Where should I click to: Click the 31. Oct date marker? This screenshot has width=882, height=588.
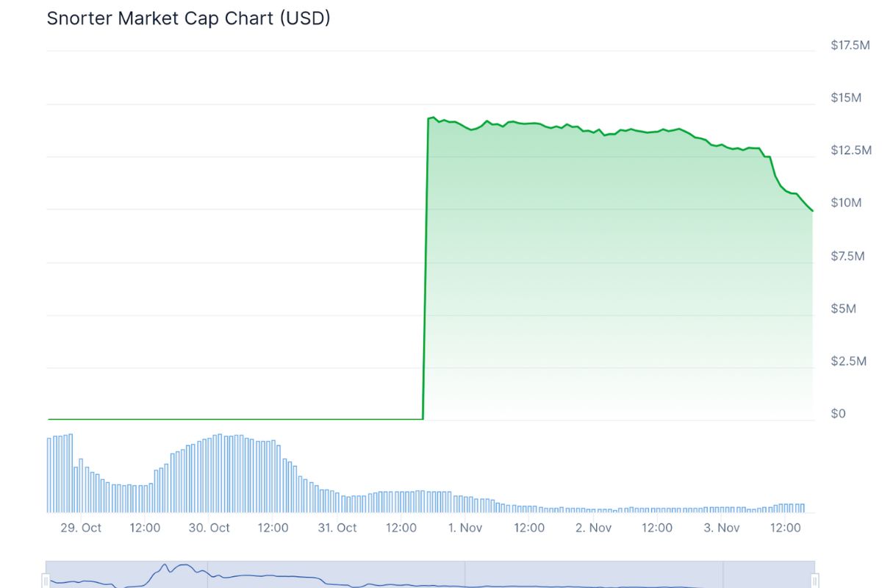(x=337, y=528)
